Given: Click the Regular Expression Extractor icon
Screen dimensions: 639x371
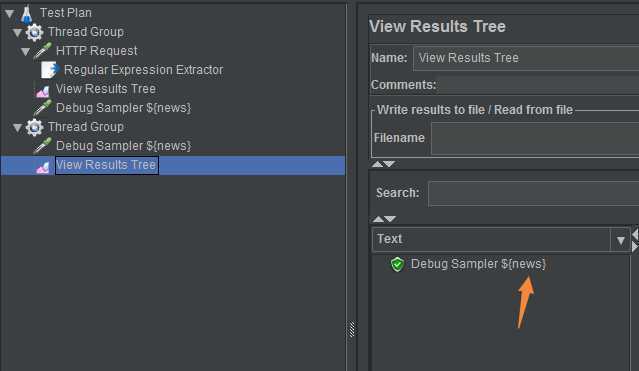Looking at the screenshot, I should 50,70.
